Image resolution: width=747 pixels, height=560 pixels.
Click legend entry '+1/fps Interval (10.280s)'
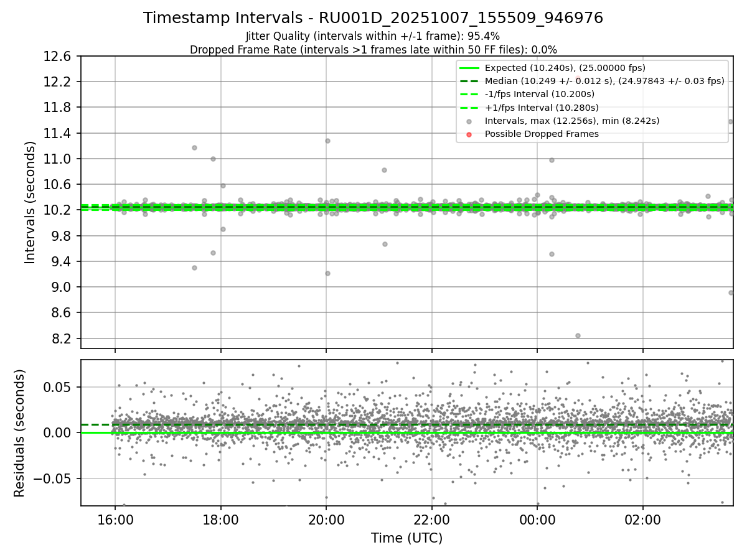point(540,107)
